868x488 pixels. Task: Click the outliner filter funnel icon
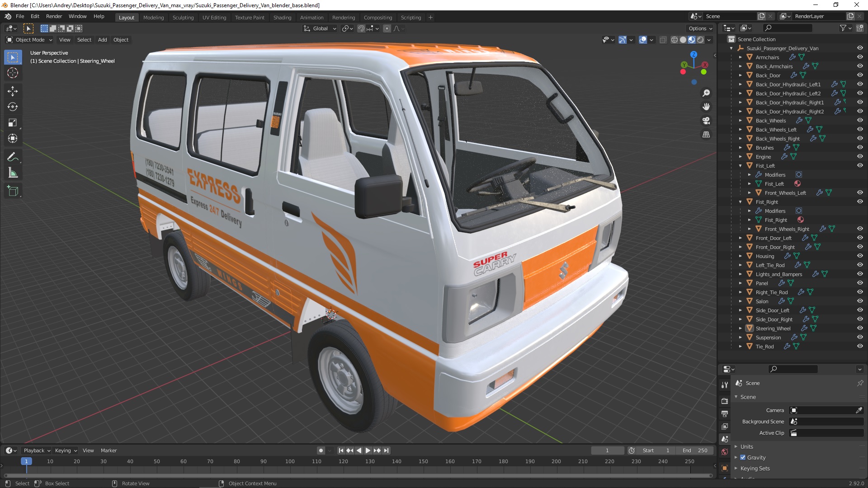coord(843,28)
